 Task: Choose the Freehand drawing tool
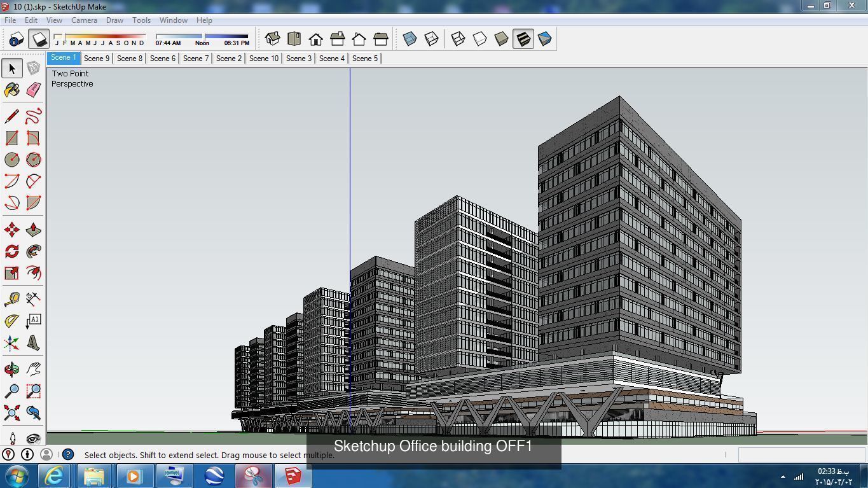(33, 116)
